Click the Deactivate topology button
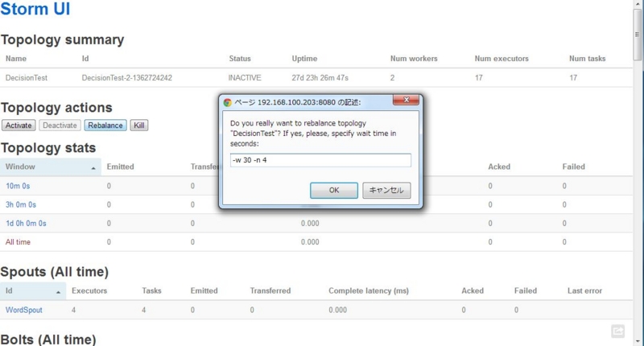Screen dimensions: 644x346 coord(60,126)
